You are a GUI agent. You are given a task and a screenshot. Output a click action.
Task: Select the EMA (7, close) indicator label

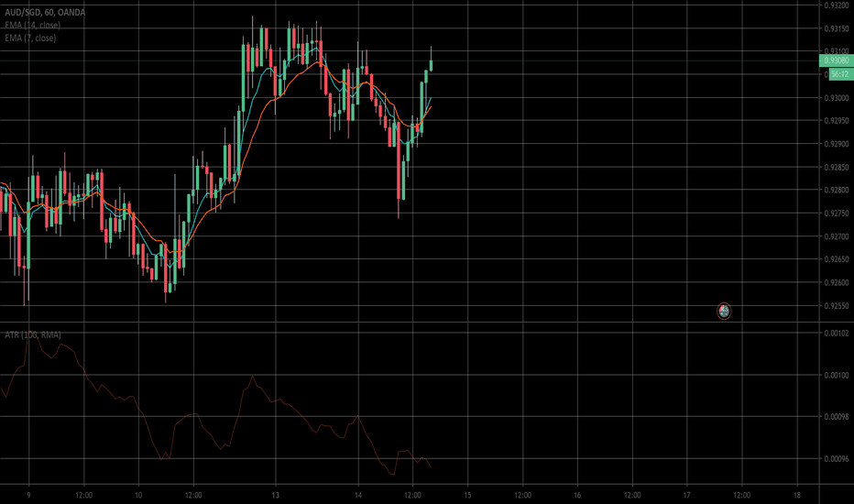click(x=30, y=38)
